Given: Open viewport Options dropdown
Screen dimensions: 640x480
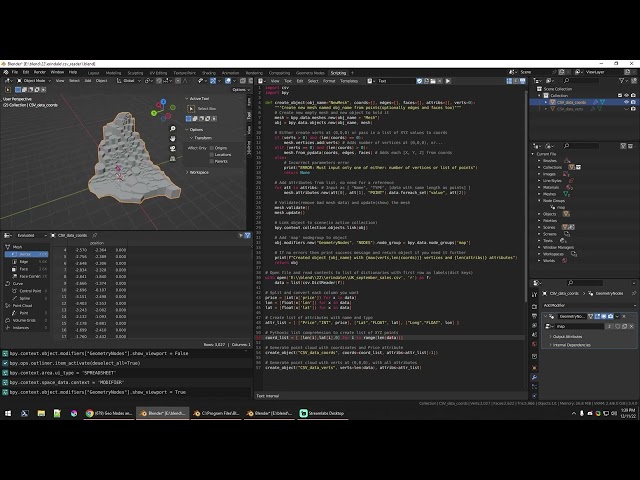Looking at the screenshot, I should [241, 90].
